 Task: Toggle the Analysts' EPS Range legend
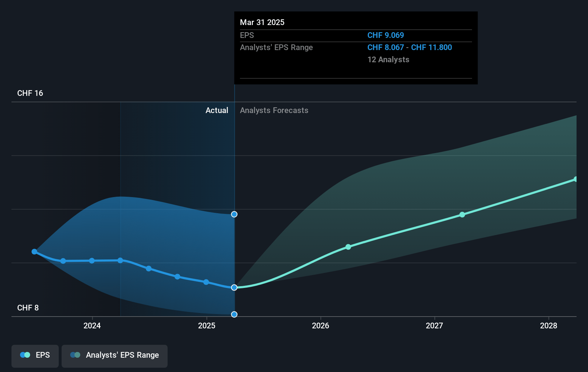(x=115, y=356)
